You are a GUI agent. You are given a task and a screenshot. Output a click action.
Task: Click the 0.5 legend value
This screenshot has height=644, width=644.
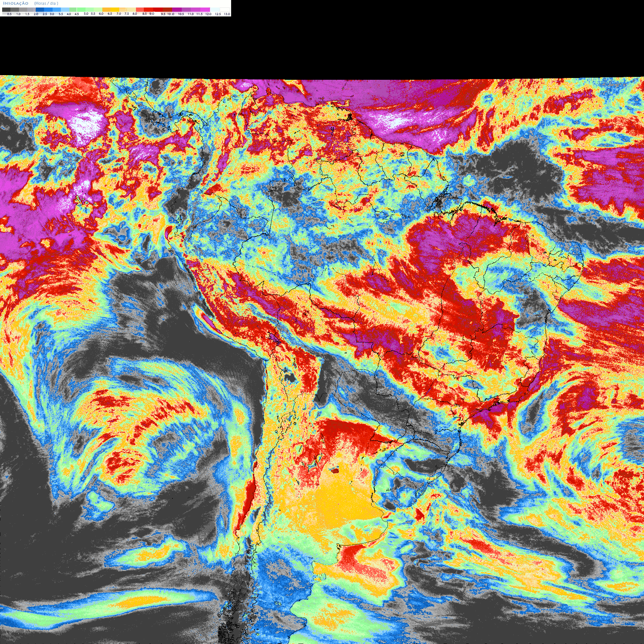9,14
